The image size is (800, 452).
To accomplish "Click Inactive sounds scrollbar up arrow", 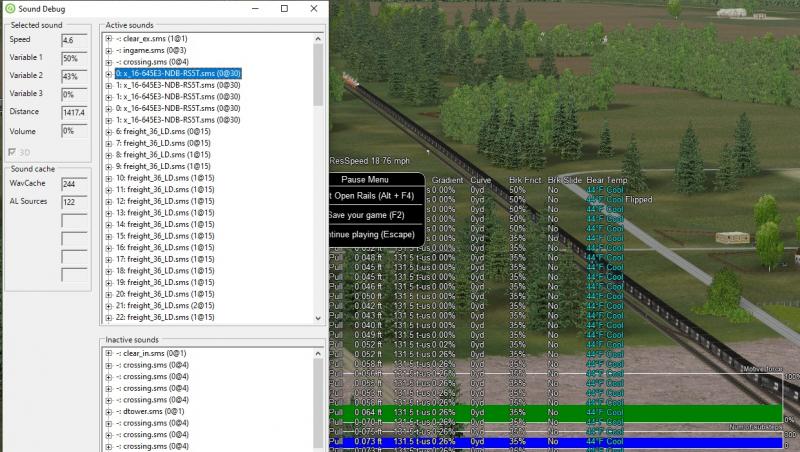I will 318,354.
